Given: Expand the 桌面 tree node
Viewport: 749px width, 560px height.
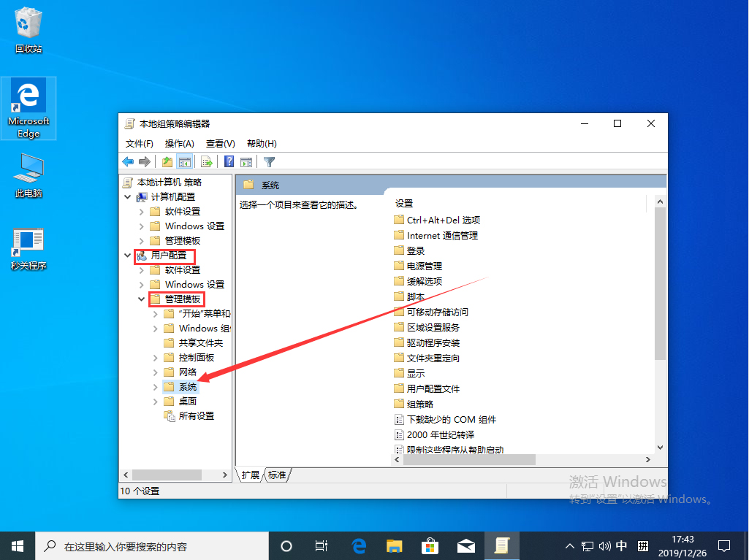Looking at the screenshot, I should (x=154, y=401).
